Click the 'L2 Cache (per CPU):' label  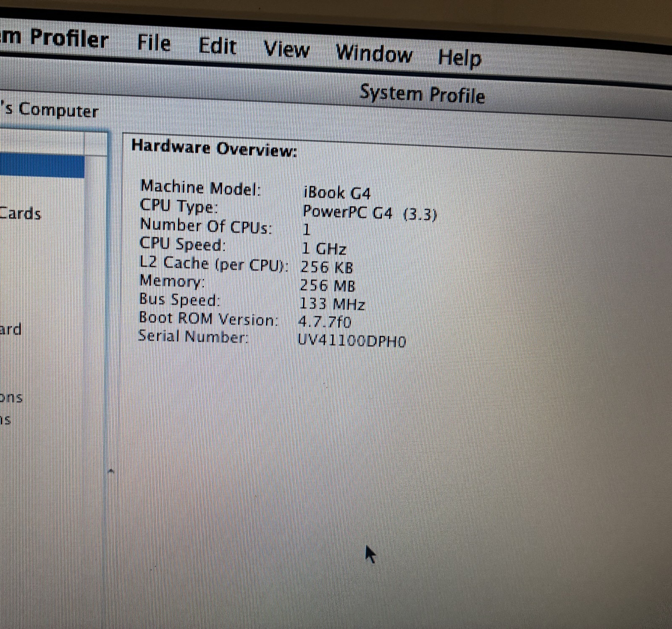pos(214,264)
